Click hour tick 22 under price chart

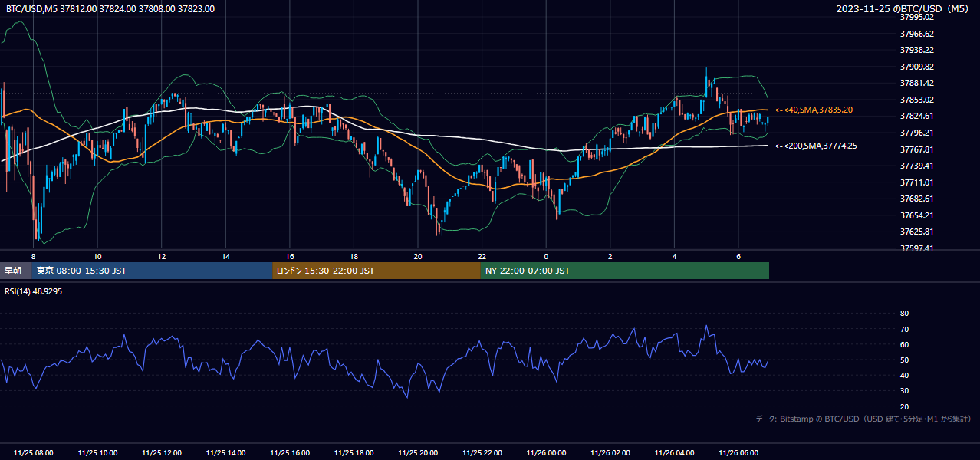coord(482,256)
